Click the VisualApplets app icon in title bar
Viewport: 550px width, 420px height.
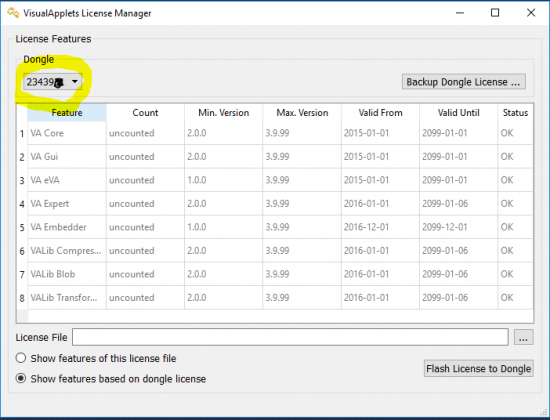pos(13,13)
